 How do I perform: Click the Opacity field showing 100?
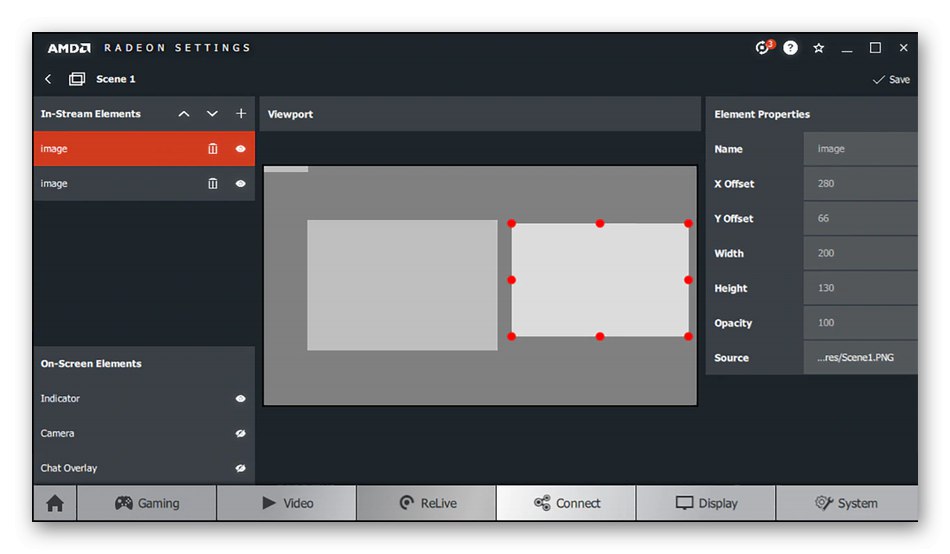pos(860,322)
